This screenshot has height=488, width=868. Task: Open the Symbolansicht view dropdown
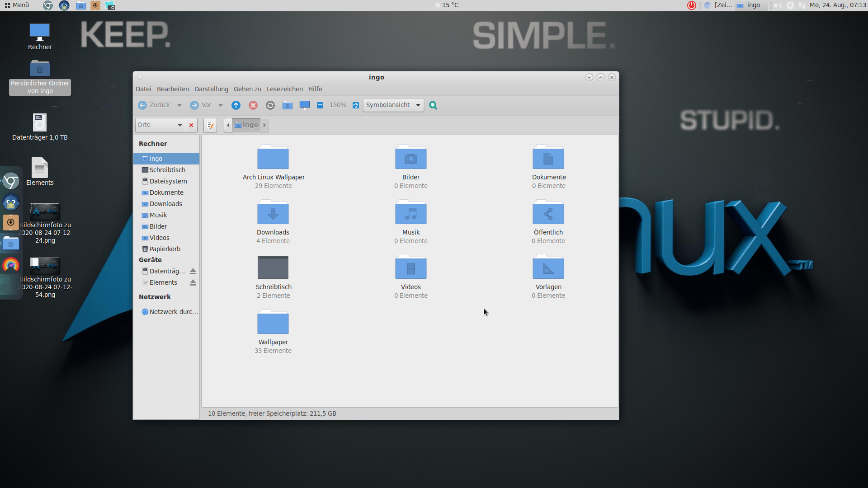[x=393, y=105]
